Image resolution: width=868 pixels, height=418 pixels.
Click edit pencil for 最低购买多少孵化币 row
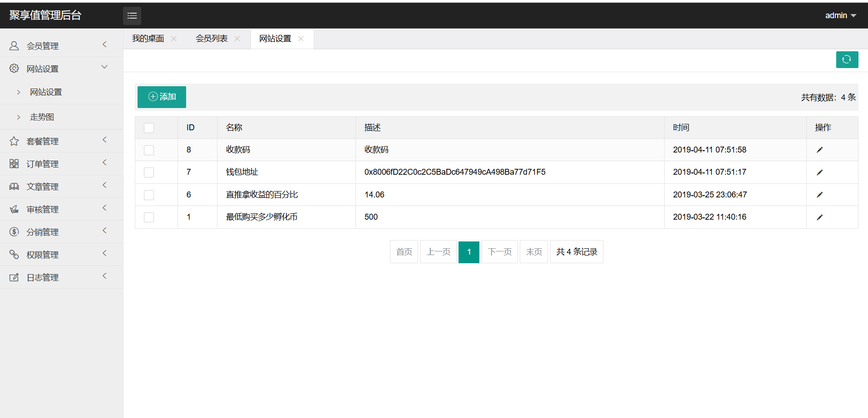819,217
